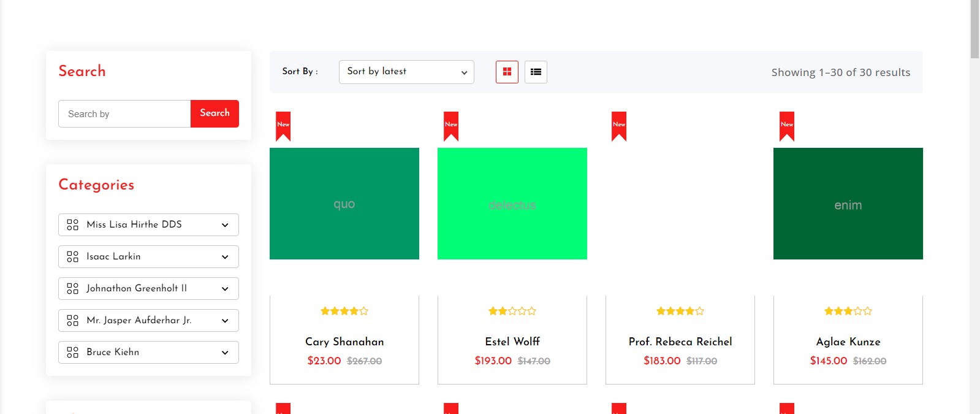Open the enim product image
The width and height of the screenshot is (980, 414).
(x=848, y=204)
